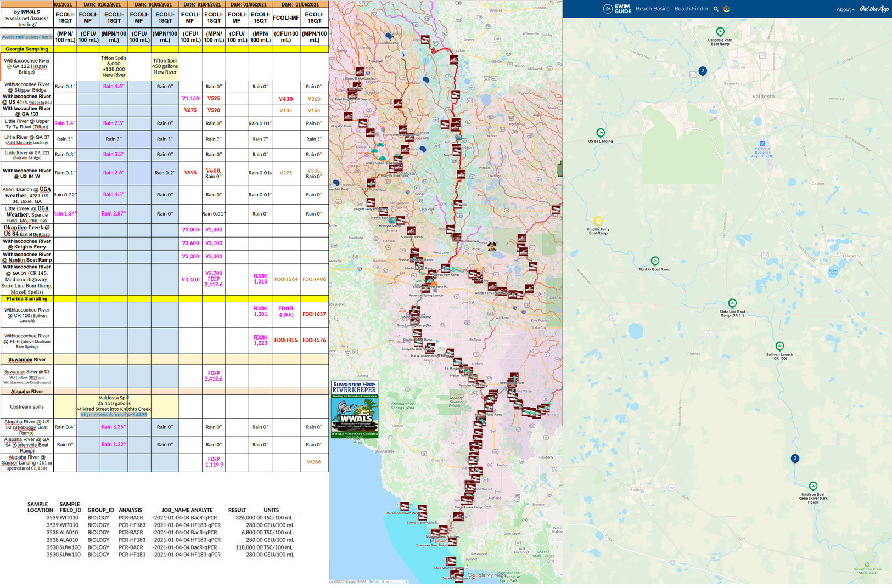Select the V3,000 Okapilco Creek cell
The image size is (892, 588).
(x=190, y=230)
